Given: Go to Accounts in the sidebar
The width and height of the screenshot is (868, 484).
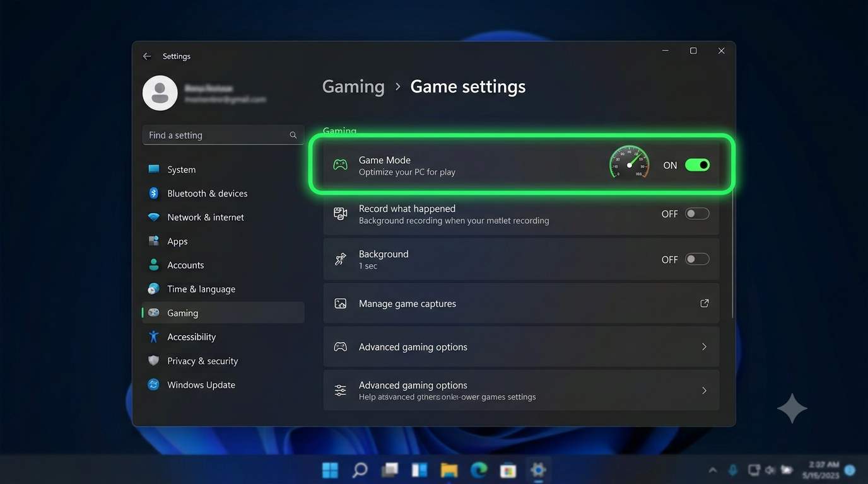Looking at the screenshot, I should (223, 265).
